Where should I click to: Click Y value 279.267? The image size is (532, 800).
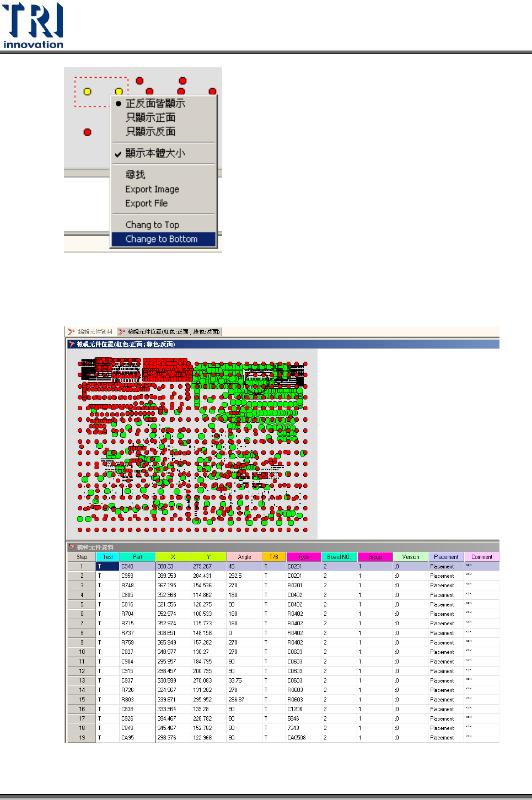[x=208, y=566]
